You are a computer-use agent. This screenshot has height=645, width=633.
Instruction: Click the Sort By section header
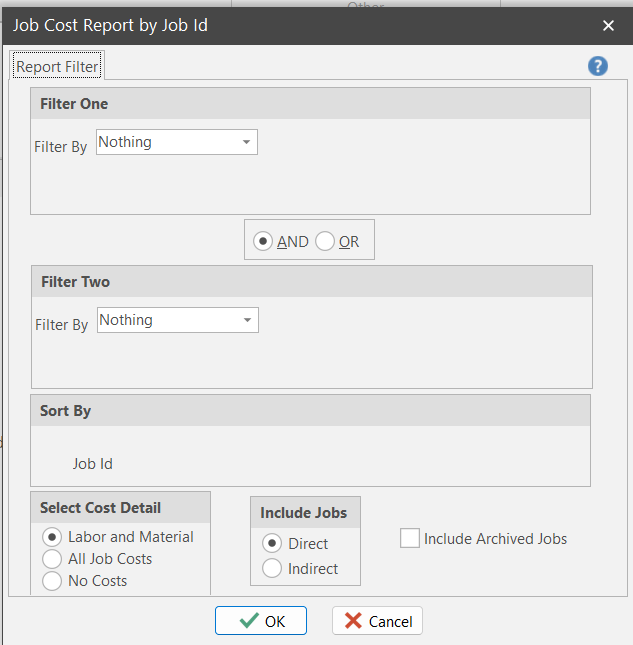point(66,411)
